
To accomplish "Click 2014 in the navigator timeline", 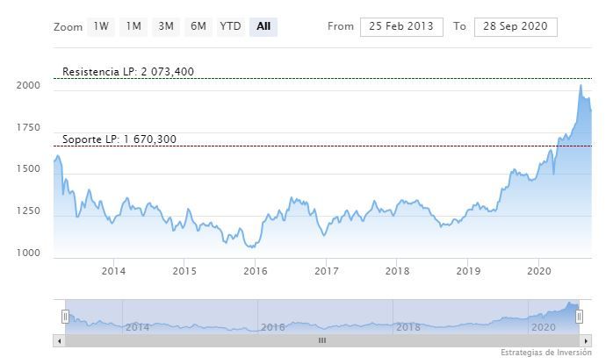I will (x=137, y=327).
